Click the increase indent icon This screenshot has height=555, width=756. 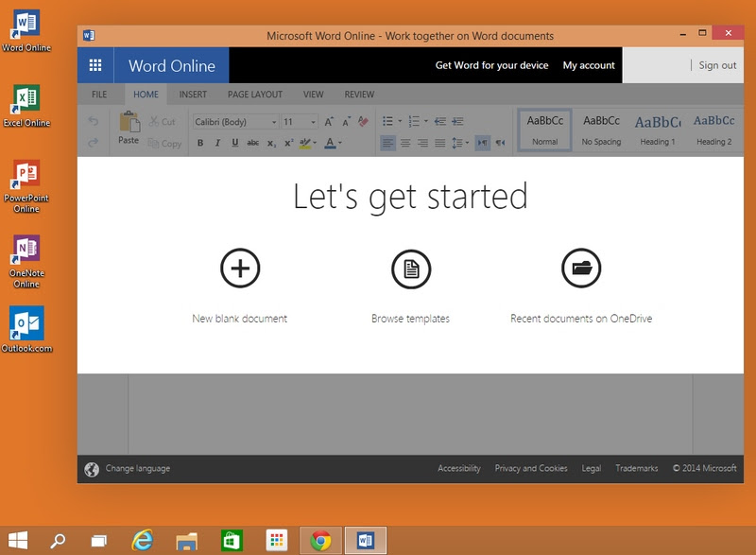pos(457,121)
